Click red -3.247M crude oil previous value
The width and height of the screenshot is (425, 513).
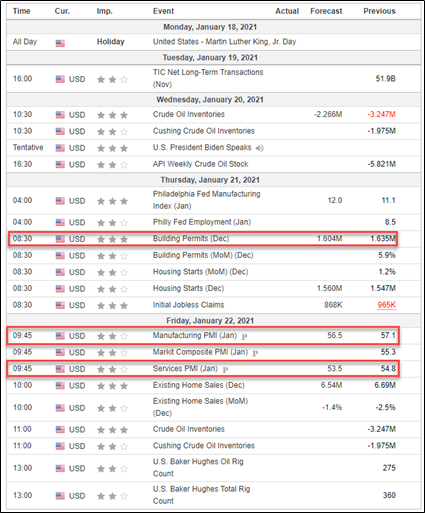tap(381, 114)
